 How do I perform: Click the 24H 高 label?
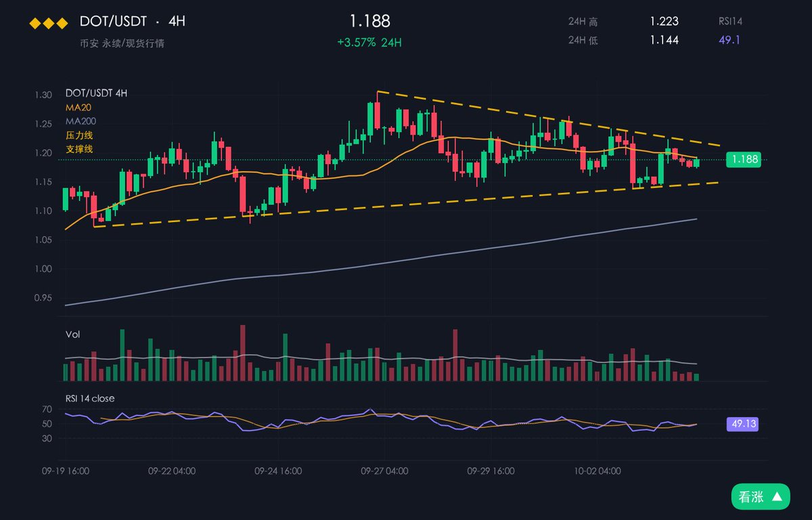pyautogui.click(x=583, y=22)
